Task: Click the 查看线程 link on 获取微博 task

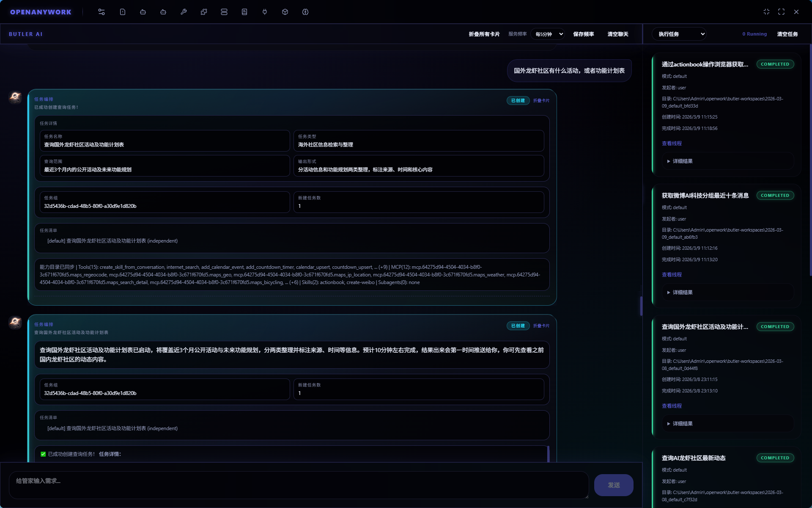Action: pyautogui.click(x=672, y=274)
